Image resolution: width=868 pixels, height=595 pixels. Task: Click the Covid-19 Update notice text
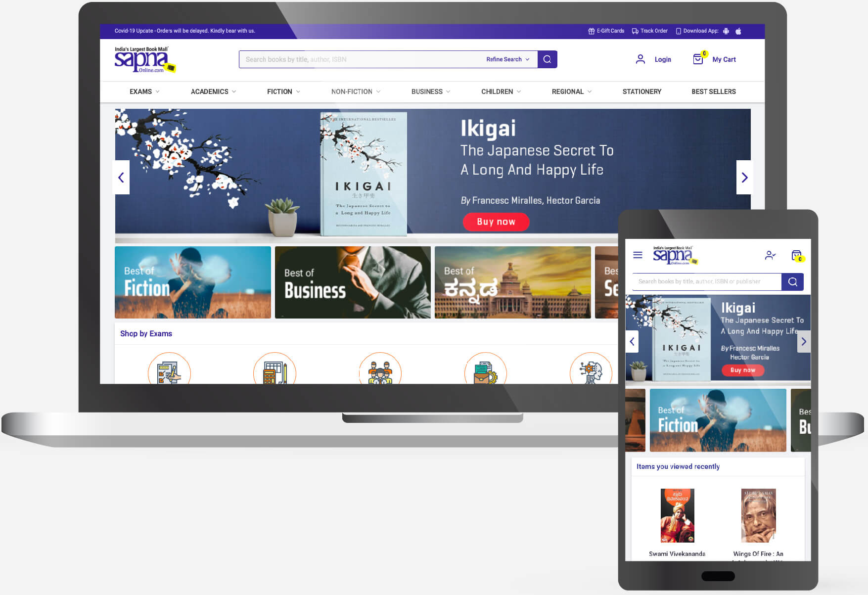tap(185, 31)
